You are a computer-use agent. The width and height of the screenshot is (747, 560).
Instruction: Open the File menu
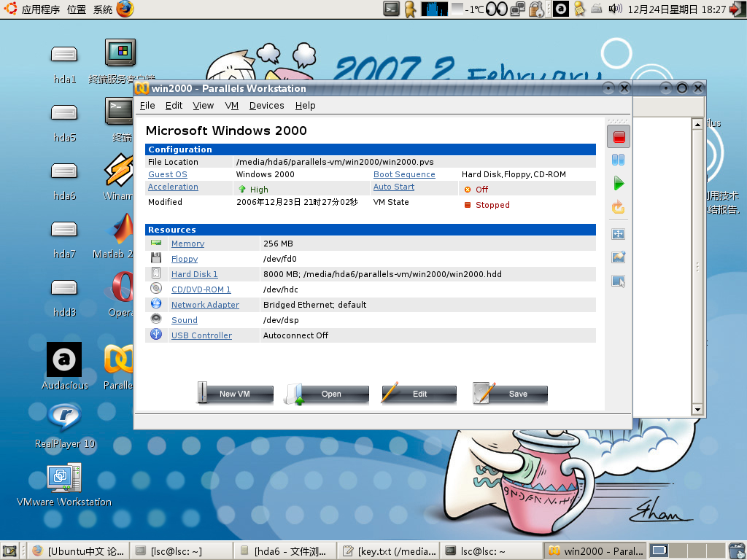(x=147, y=105)
